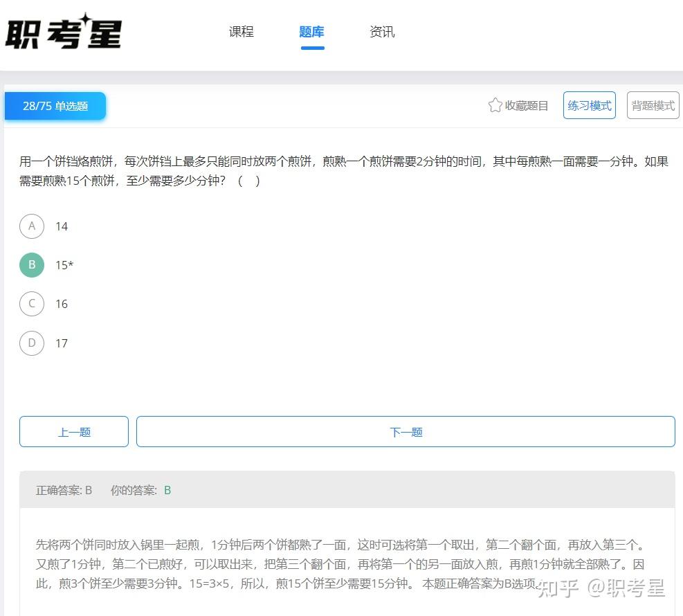This screenshot has width=683, height=616.
Task: Switch to 背题模式 mode
Action: (653, 105)
